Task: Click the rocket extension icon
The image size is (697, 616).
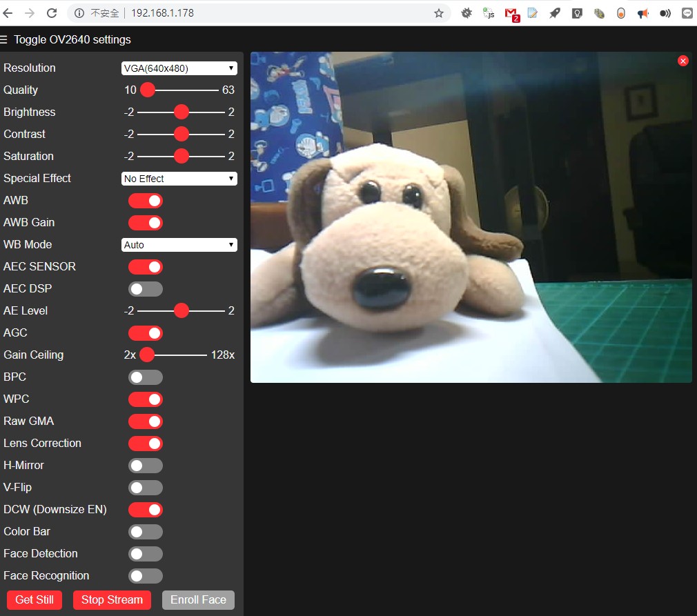Action: (555, 12)
